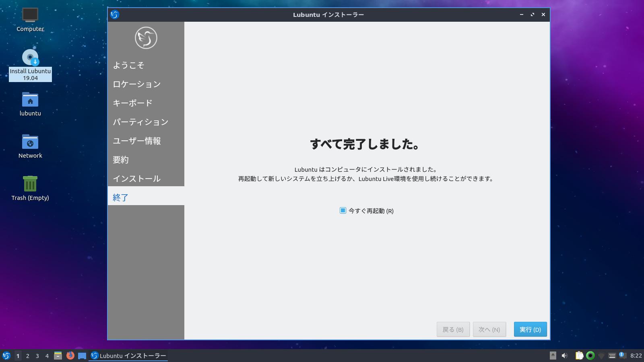644x362 pixels.
Task: Minimize the Lubuntu installer window
Action: (x=522, y=14)
